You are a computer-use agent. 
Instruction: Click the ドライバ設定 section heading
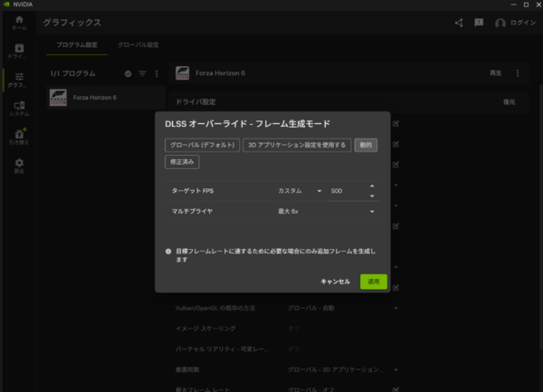195,101
